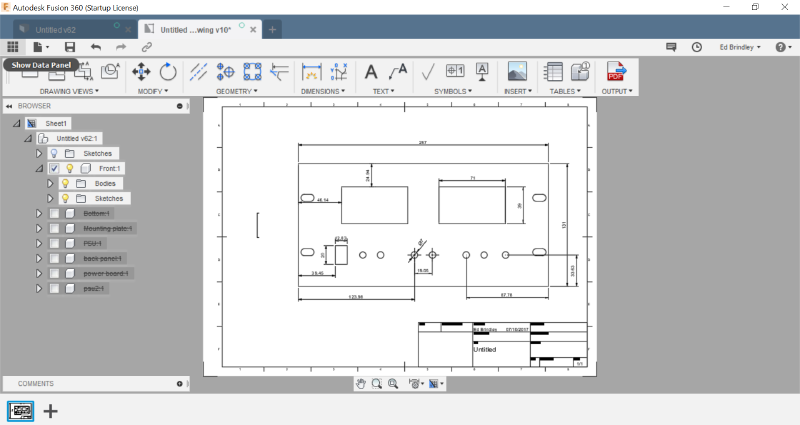Toggle visibility lightbulb of Bodies folder
This screenshot has height=425, width=800.
[67, 184]
